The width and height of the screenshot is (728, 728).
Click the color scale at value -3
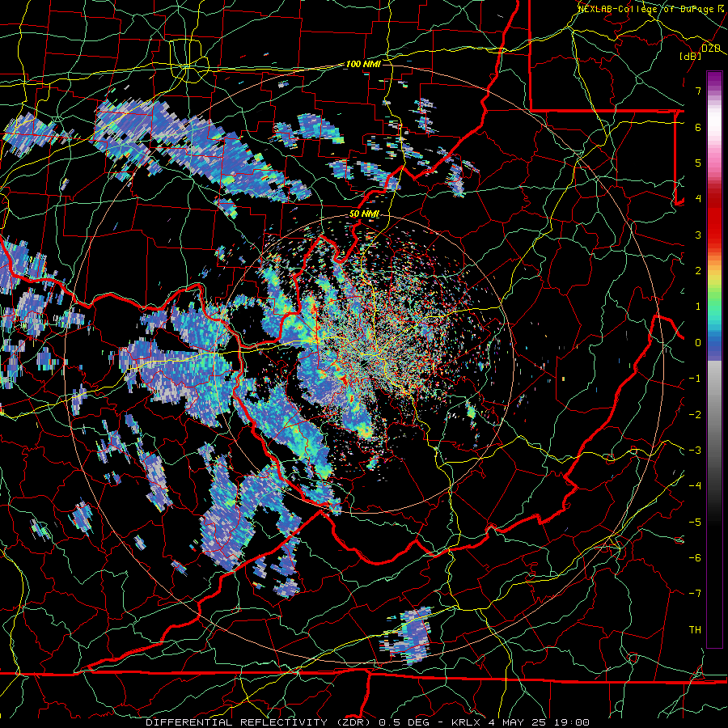(x=714, y=451)
